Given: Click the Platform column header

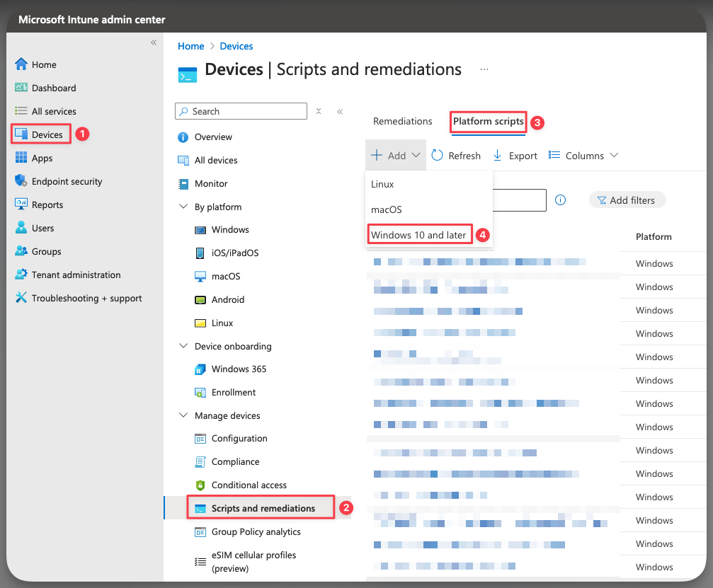Looking at the screenshot, I should pyautogui.click(x=654, y=237).
